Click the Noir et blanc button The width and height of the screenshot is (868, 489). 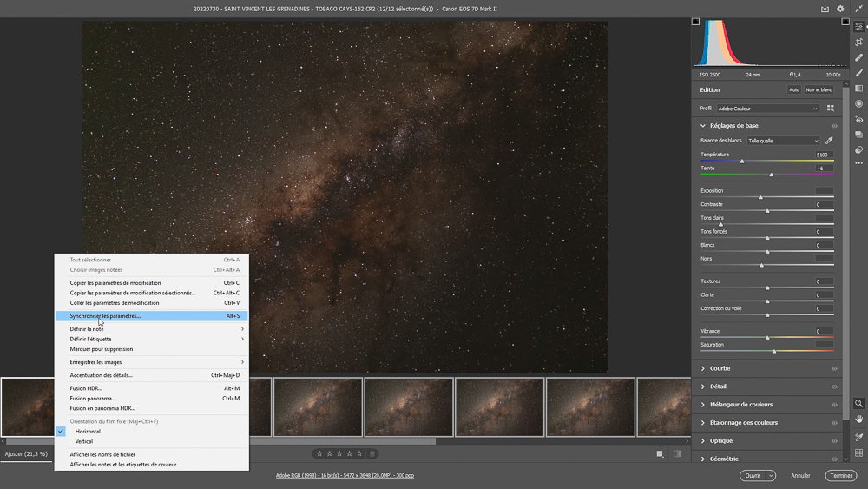pos(819,89)
